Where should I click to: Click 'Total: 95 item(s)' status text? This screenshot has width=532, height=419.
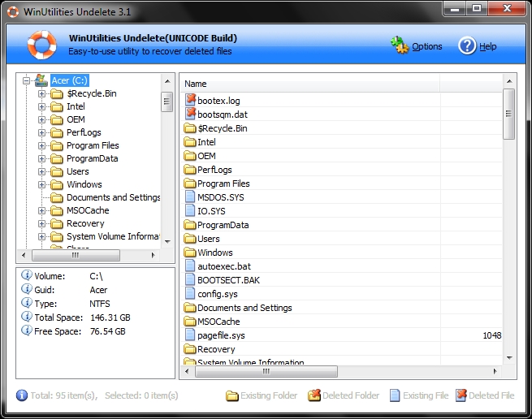pos(64,395)
